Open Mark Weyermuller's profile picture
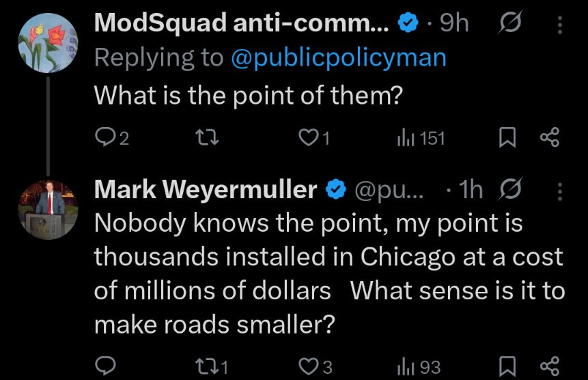This screenshot has width=588, height=380. pyautogui.click(x=46, y=209)
